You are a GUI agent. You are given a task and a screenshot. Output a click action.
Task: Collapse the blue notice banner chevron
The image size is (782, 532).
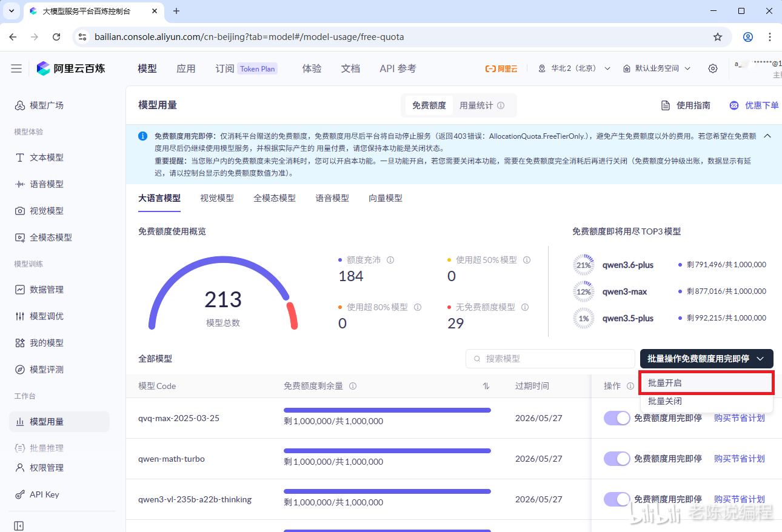click(x=767, y=136)
